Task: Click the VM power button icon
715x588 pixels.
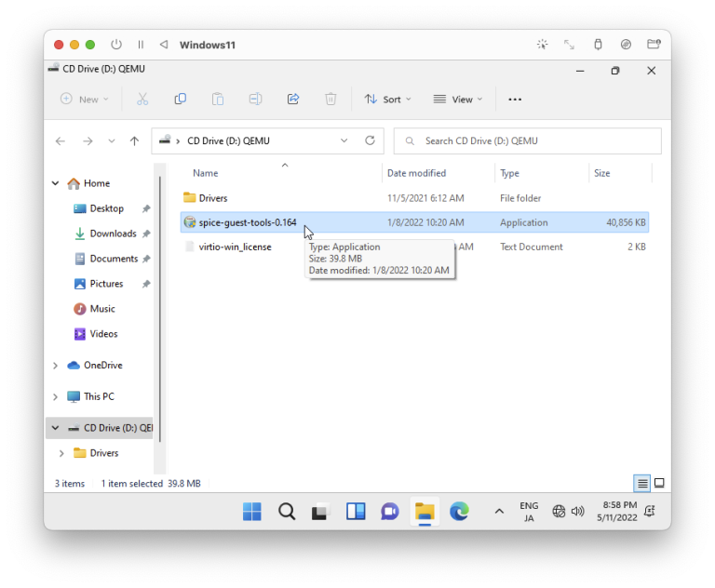Action: [x=116, y=45]
